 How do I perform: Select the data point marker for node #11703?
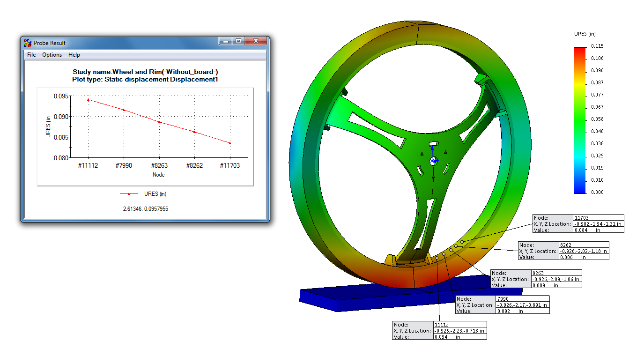(229, 143)
